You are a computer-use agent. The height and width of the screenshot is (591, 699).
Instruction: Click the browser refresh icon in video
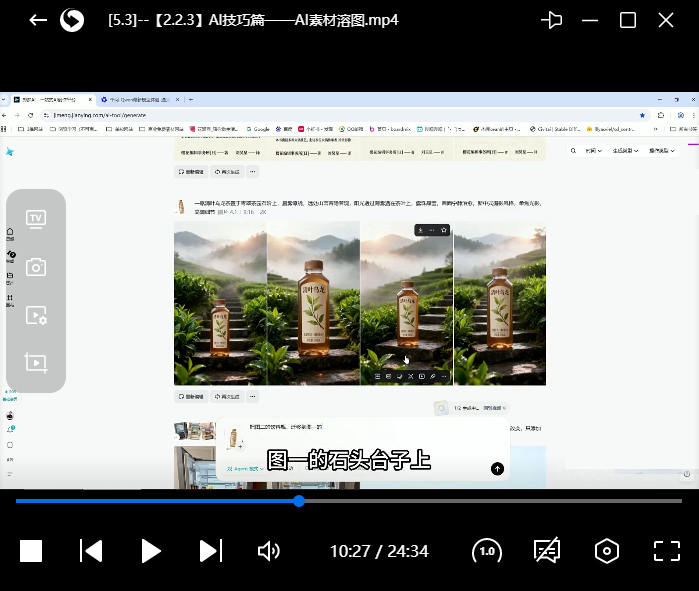click(x=30, y=115)
